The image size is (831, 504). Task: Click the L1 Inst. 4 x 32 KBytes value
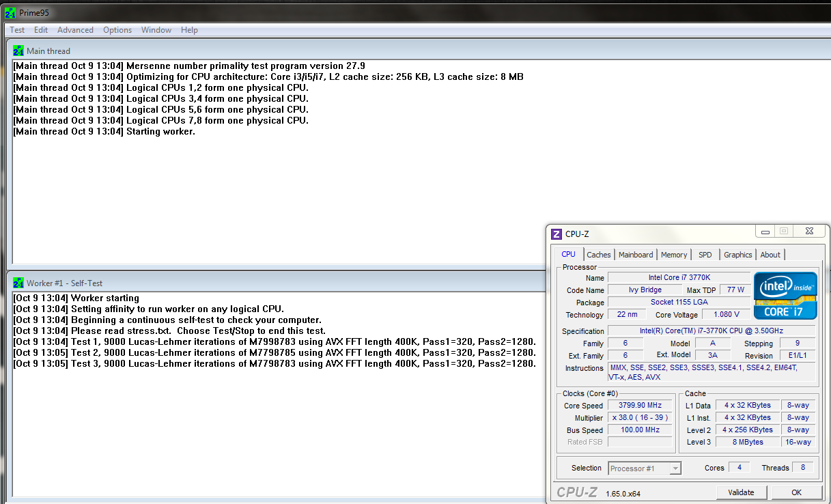(x=748, y=418)
